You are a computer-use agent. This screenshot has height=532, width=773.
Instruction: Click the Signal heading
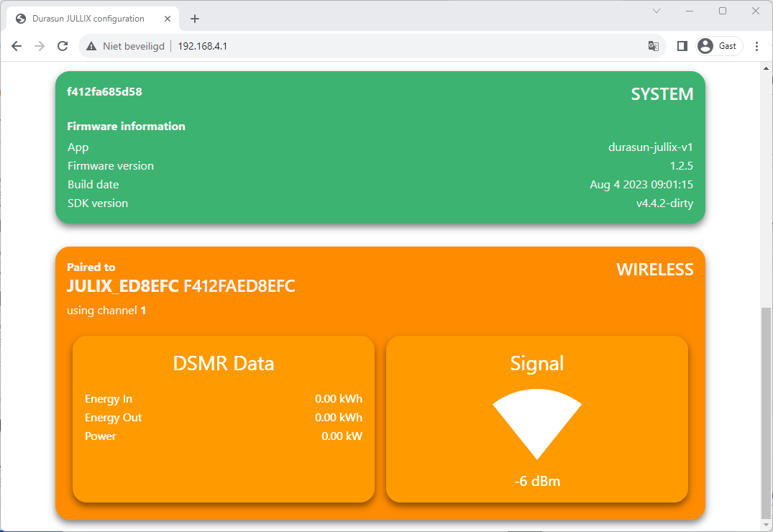pos(537,364)
